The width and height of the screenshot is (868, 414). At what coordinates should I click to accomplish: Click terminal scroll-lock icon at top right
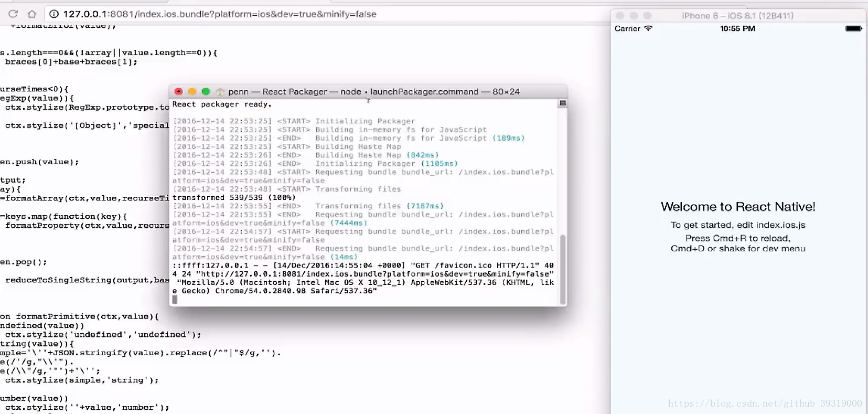tap(563, 103)
